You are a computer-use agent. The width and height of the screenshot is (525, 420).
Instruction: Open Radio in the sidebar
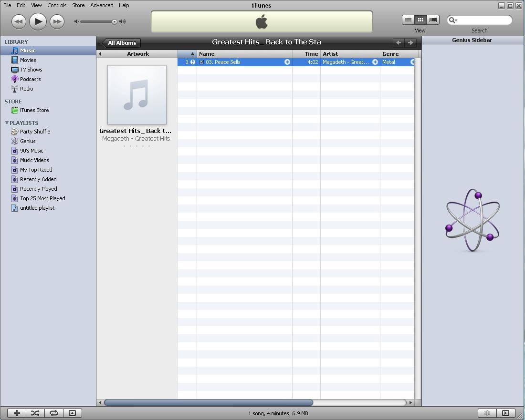[x=48, y=89]
